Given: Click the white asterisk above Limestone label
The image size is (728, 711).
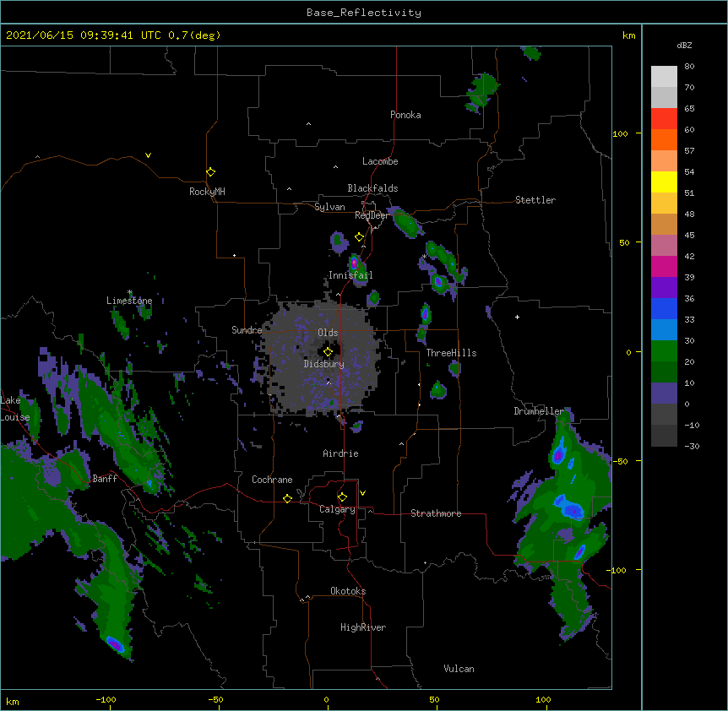Looking at the screenshot, I should coord(129,292).
